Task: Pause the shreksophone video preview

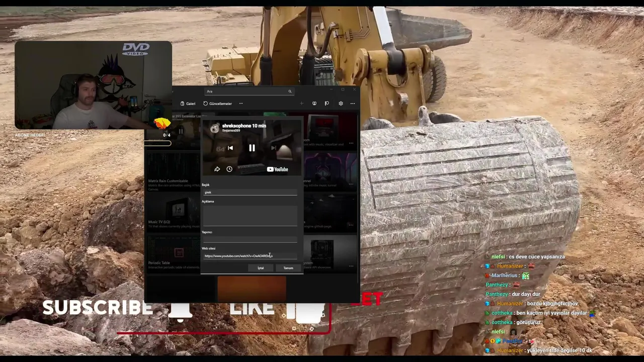Action: click(252, 148)
